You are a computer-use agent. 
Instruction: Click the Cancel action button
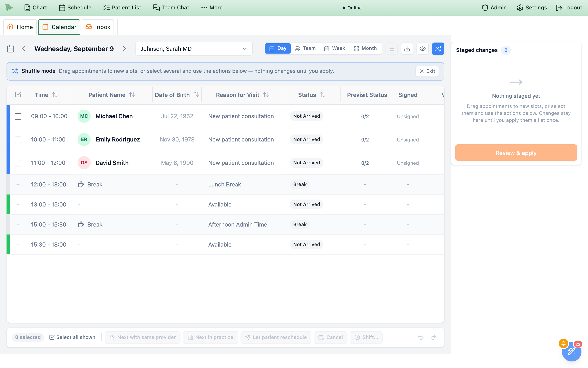(331, 337)
